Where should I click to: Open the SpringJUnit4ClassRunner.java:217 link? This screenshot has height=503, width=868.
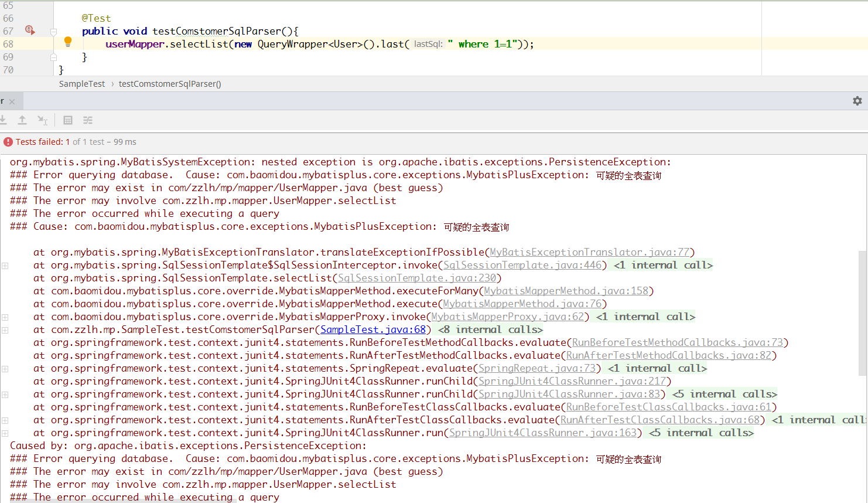click(572, 381)
